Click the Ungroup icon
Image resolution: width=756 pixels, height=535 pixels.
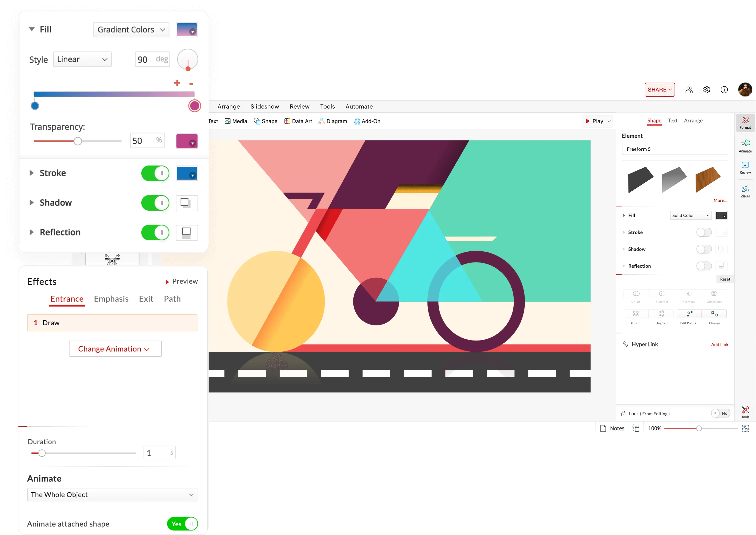pyautogui.click(x=661, y=314)
